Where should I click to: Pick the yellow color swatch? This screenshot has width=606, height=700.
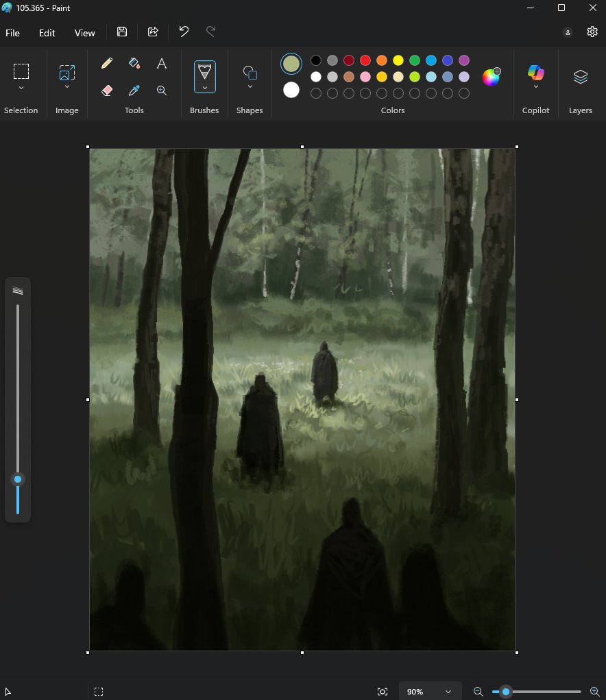(398, 60)
